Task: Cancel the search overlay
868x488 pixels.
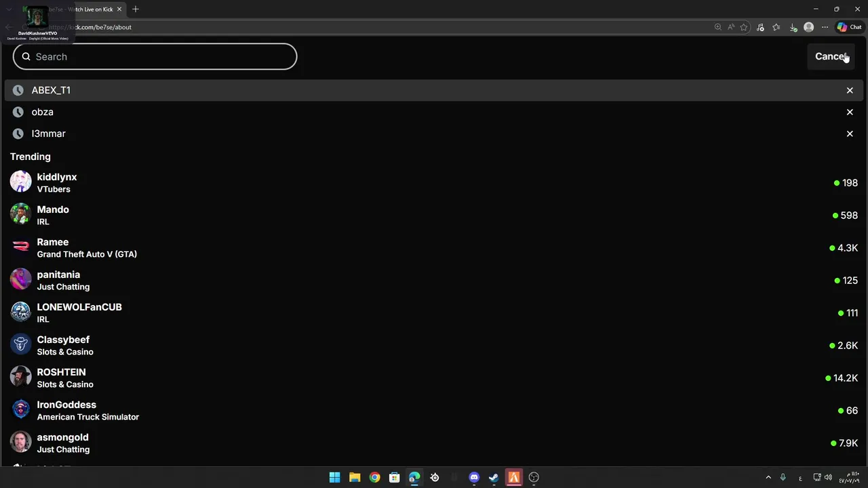Action: (831, 56)
